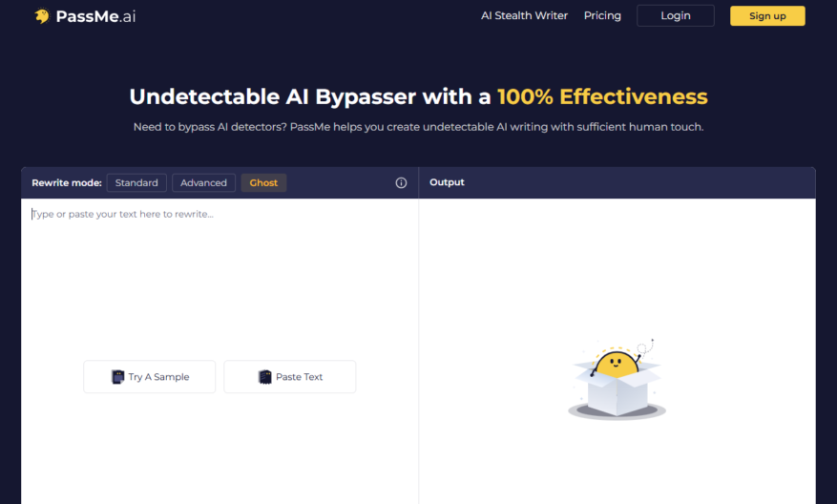Go to the Pricing page
Image resolution: width=837 pixels, height=504 pixels.
tap(602, 15)
